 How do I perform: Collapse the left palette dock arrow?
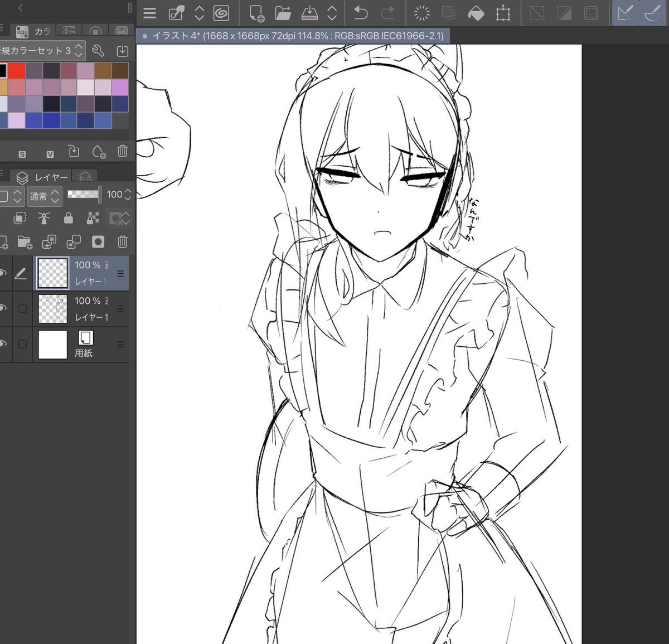[x=21, y=8]
